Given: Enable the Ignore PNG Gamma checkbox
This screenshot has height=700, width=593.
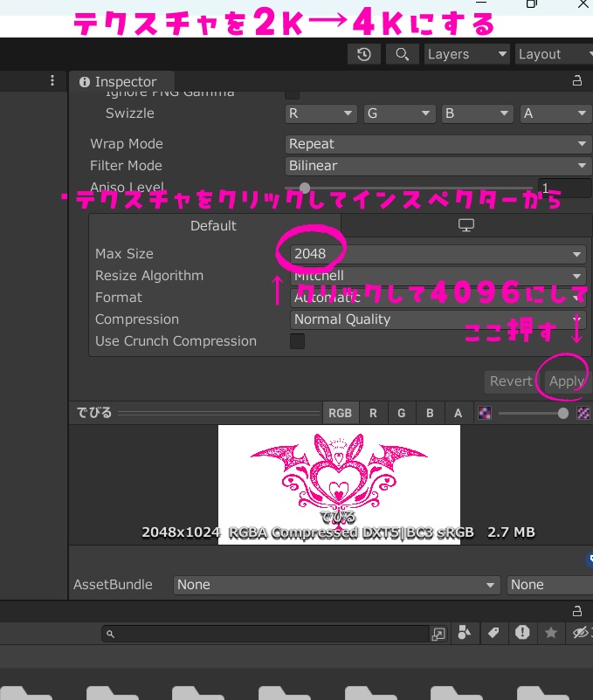Looking at the screenshot, I should click(292, 94).
